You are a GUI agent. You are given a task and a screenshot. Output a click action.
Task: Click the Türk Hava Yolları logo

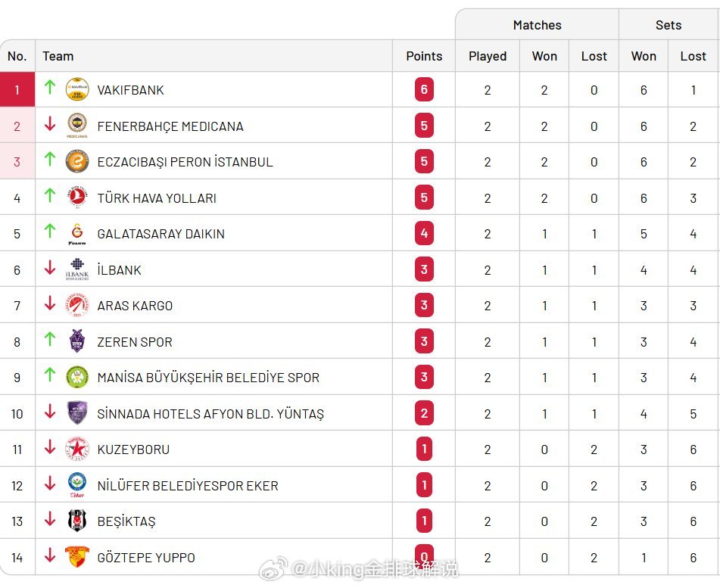[77, 198]
